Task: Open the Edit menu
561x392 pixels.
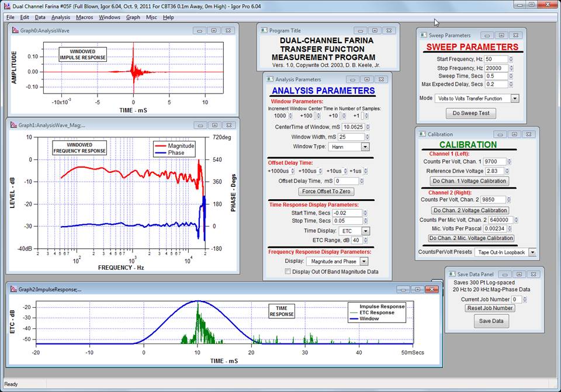Action: tap(25, 17)
